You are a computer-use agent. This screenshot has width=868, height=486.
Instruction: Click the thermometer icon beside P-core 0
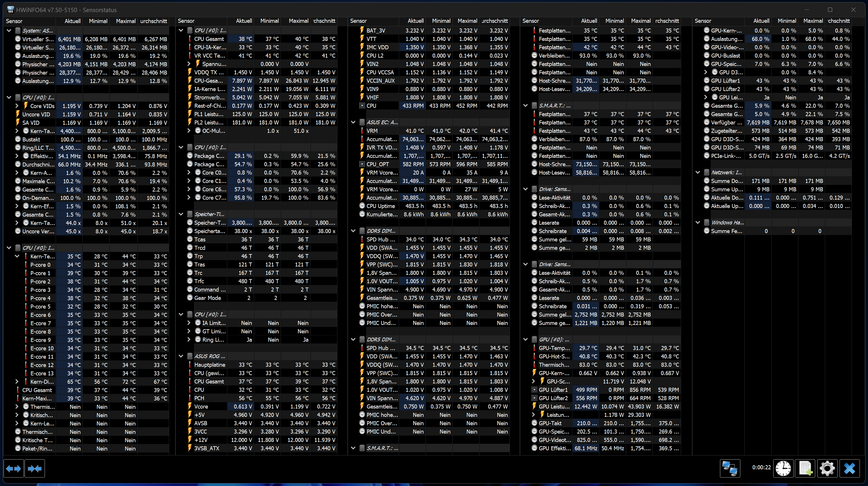pos(26,264)
